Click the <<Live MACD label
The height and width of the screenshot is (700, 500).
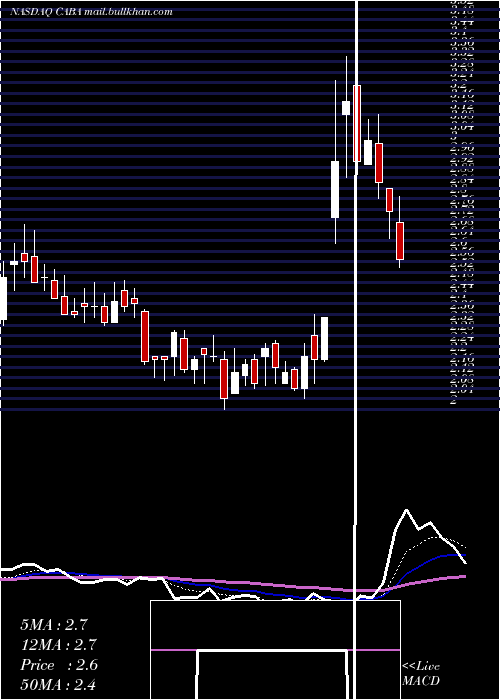tap(421, 673)
